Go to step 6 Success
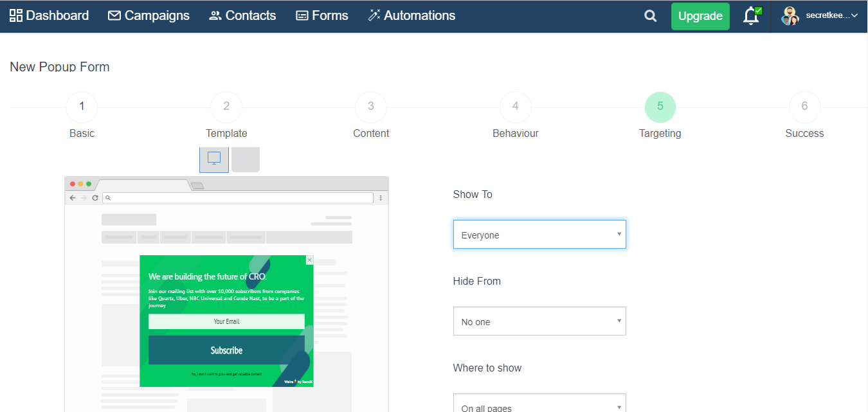The height and width of the screenshot is (412, 868). [804, 107]
